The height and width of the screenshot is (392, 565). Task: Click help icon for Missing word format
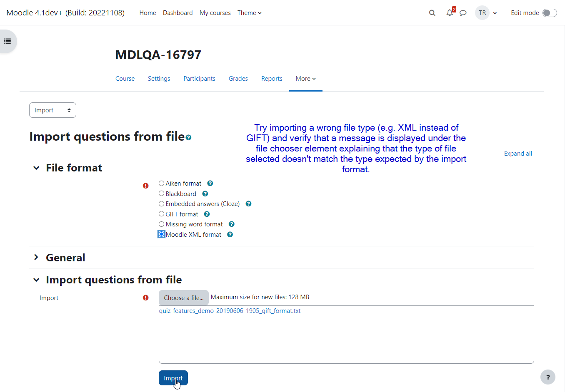coord(231,224)
